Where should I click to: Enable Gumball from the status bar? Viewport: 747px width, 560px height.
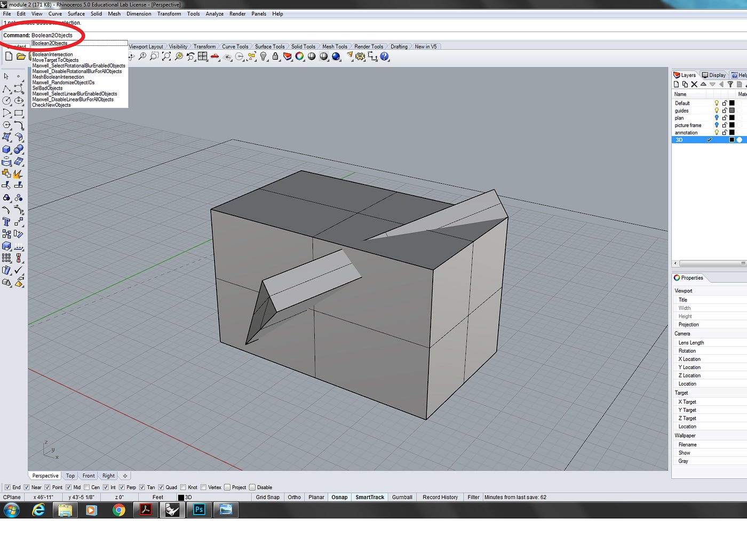(x=402, y=497)
